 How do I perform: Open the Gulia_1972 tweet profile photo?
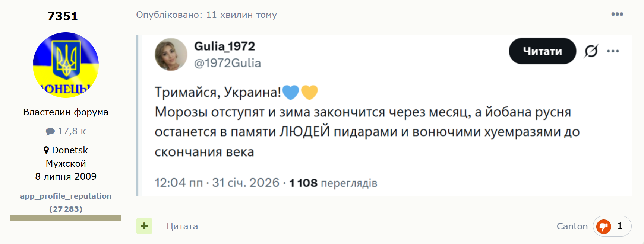tap(171, 54)
